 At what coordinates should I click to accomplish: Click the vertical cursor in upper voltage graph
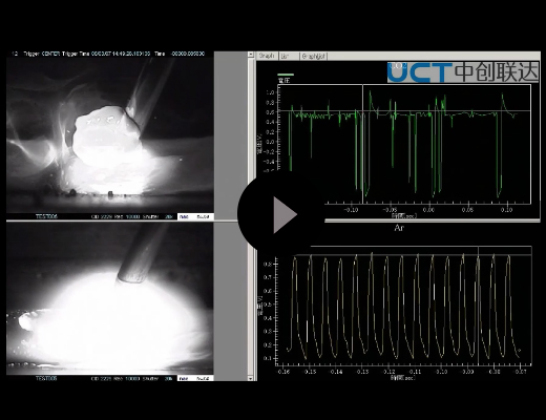click(x=363, y=144)
